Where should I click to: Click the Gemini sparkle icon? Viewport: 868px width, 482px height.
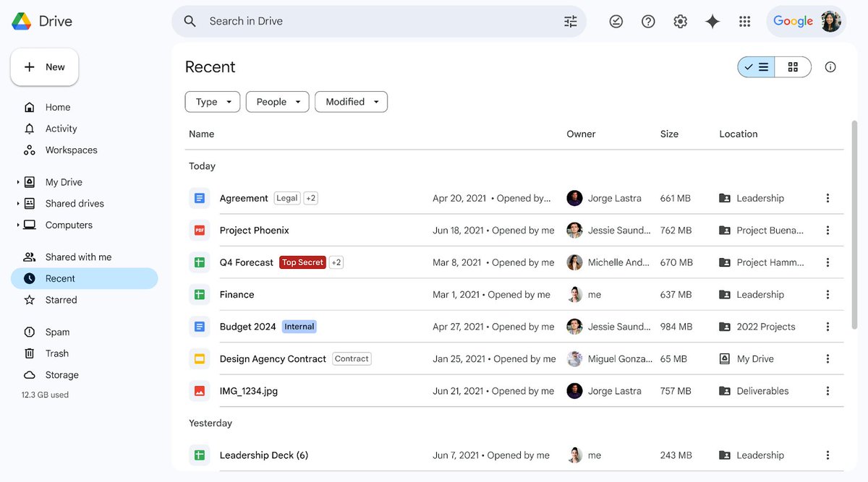click(712, 21)
